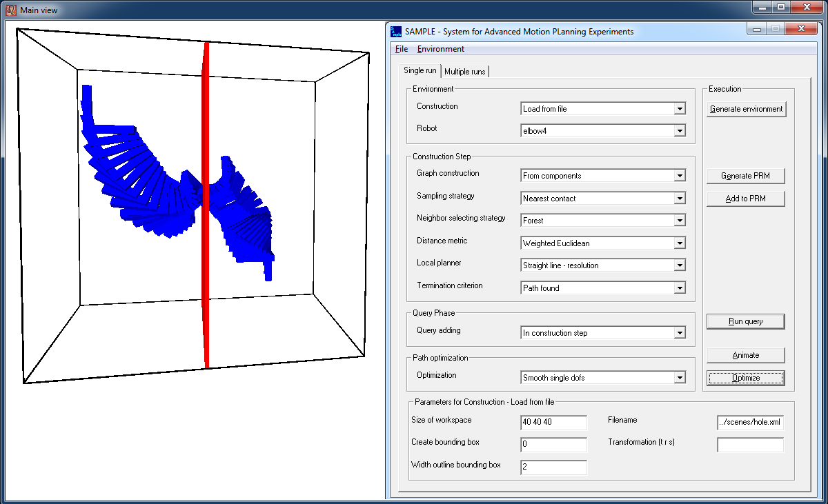Switch to the Single run tab
Viewport: 828px width, 504px height.
tap(420, 70)
